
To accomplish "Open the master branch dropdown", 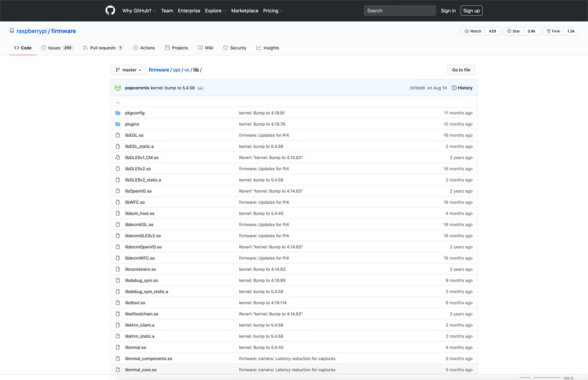I will click(128, 70).
